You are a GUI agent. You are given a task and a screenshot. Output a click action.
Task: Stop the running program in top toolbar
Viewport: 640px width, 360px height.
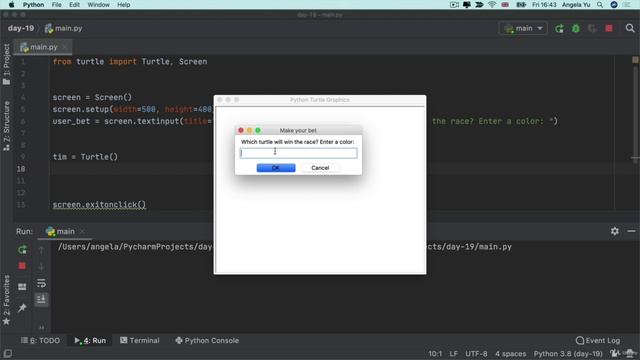click(609, 29)
